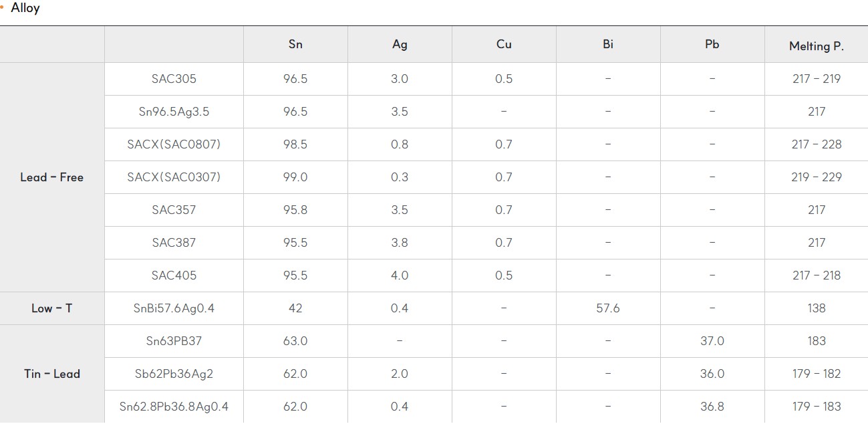Click the SACX(SAC0807) alloy cell
Screen dimensions: 868x424
click(174, 144)
